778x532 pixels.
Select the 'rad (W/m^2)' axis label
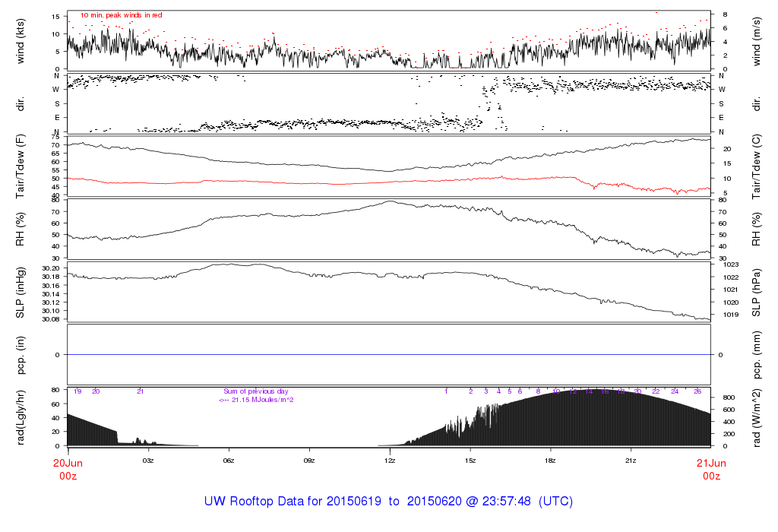click(756, 417)
